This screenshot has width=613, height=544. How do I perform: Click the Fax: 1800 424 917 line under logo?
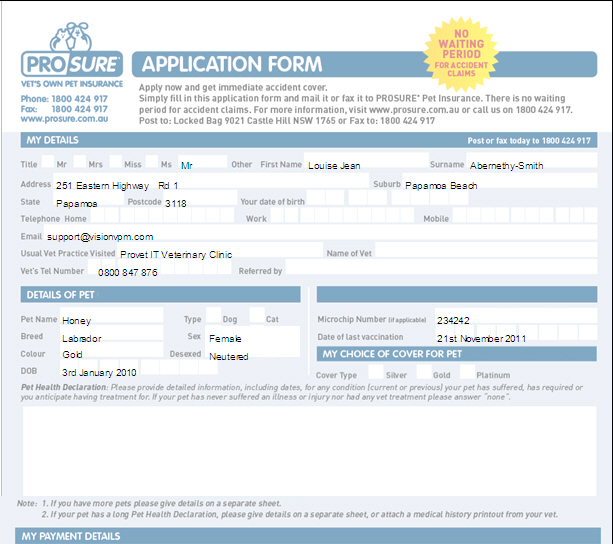64,109
